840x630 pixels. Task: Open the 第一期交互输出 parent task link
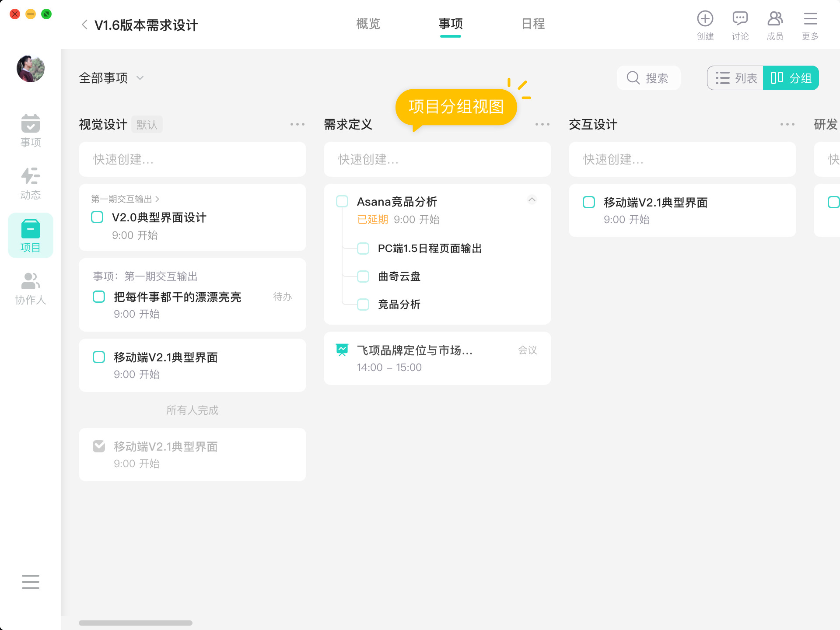coord(125,199)
